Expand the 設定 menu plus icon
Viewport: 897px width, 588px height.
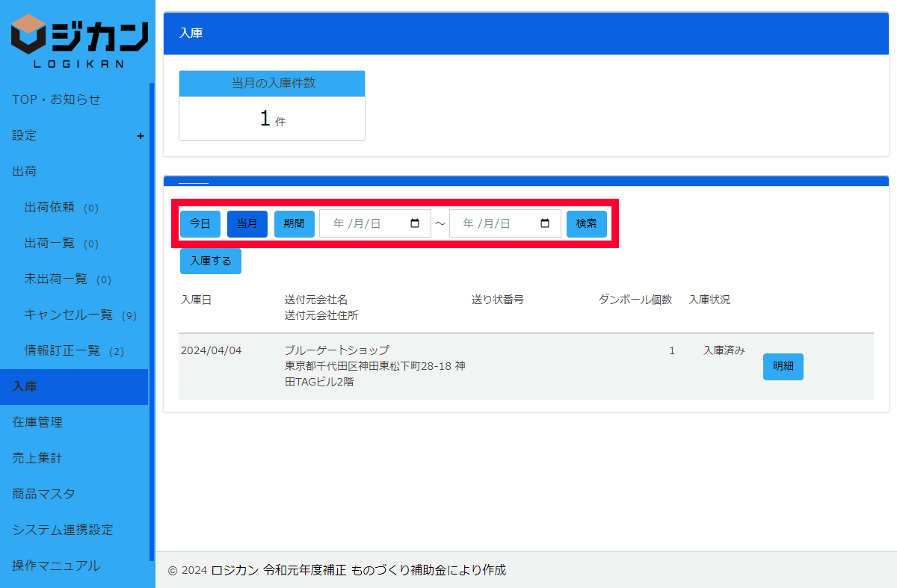click(141, 136)
